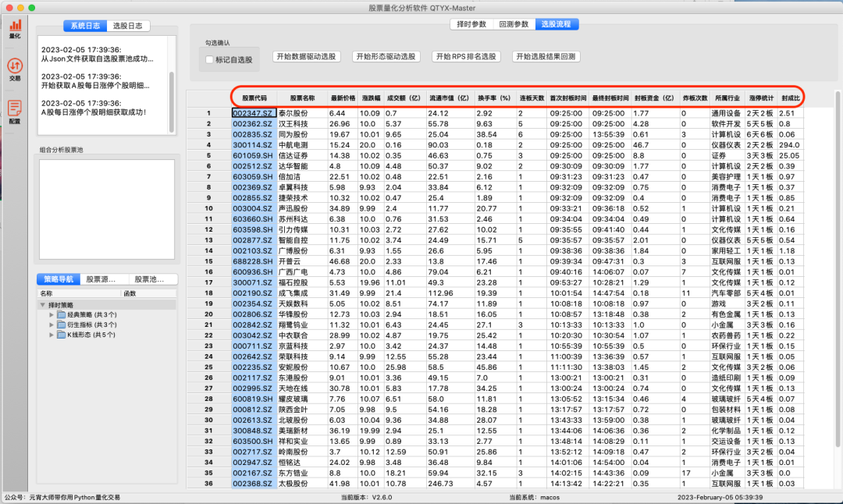Click the 封成比 column header
Screen dimensions: 843x504
[790, 98]
